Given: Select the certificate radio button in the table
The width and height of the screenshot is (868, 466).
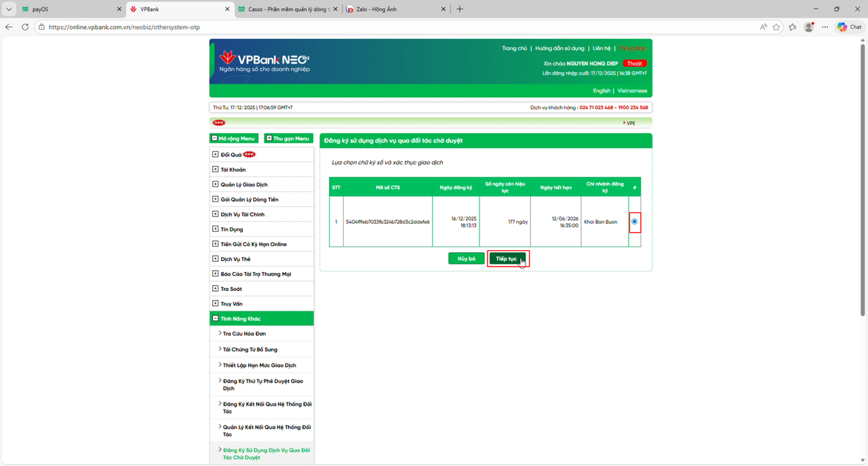Looking at the screenshot, I should [x=635, y=222].
